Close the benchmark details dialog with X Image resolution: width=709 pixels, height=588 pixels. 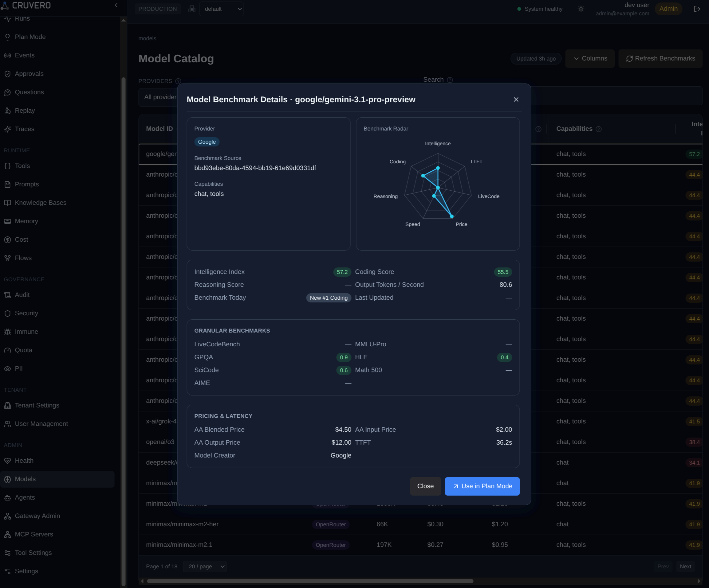click(516, 99)
